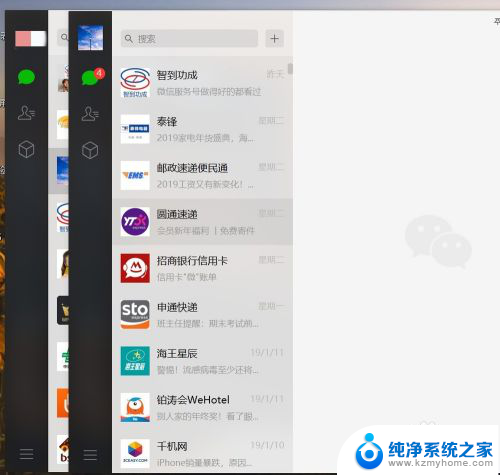Screen dimensions: 500x475
Task: Click the EMS avatar logo
Action: coord(135,175)
